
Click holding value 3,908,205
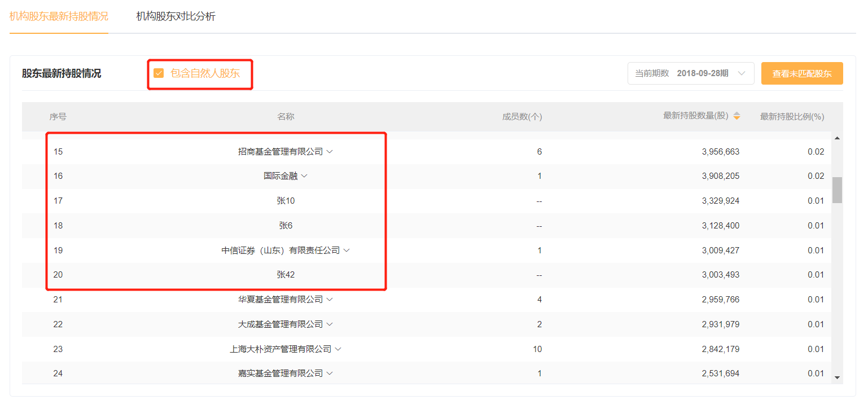click(721, 176)
